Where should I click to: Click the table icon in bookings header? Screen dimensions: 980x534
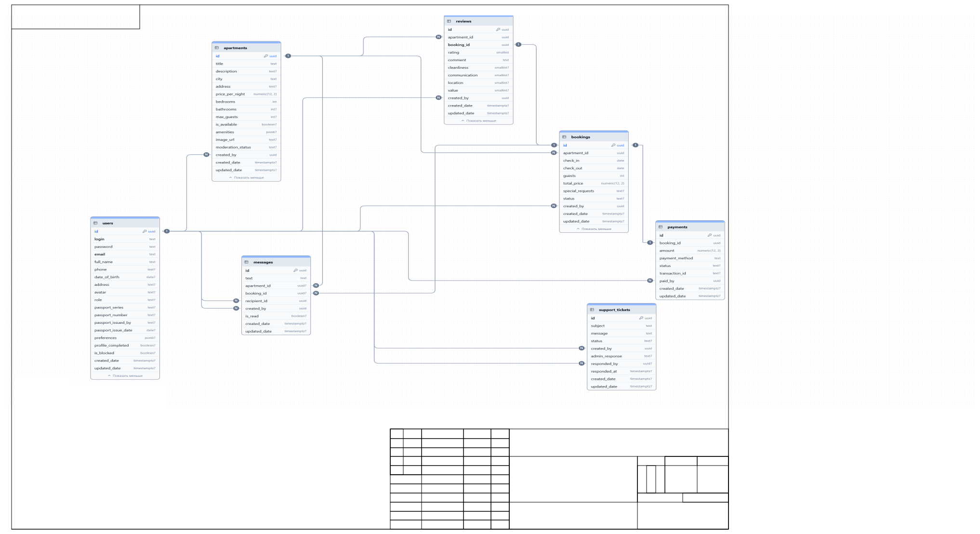tap(564, 137)
